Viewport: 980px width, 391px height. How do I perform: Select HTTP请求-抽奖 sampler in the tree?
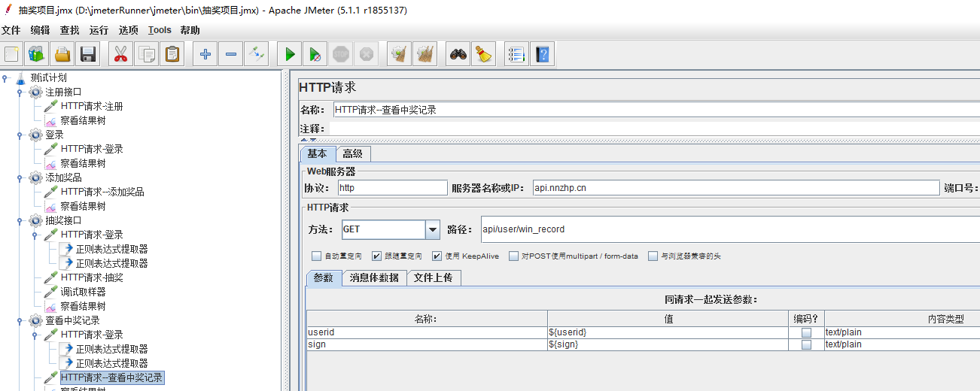(x=92, y=278)
